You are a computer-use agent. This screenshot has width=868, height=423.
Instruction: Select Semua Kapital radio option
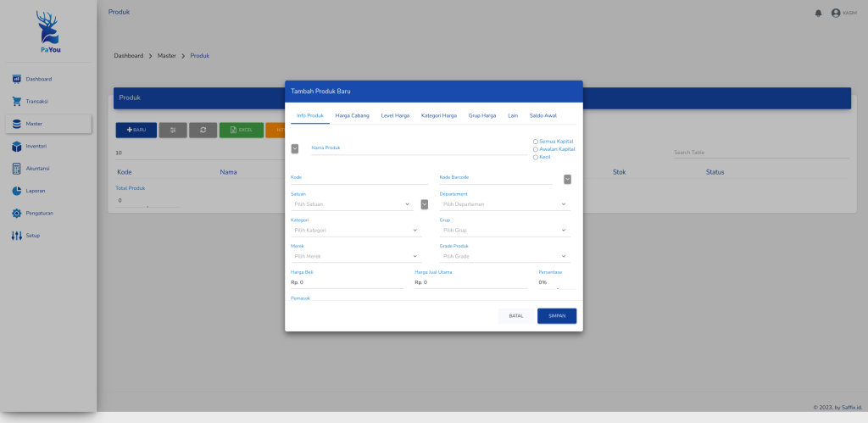click(x=536, y=142)
